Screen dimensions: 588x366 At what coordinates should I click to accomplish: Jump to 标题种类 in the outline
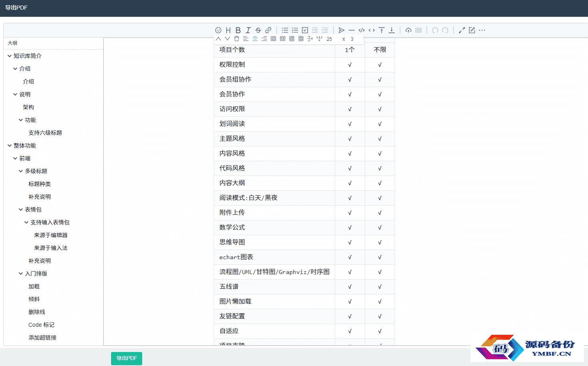[x=40, y=184]
